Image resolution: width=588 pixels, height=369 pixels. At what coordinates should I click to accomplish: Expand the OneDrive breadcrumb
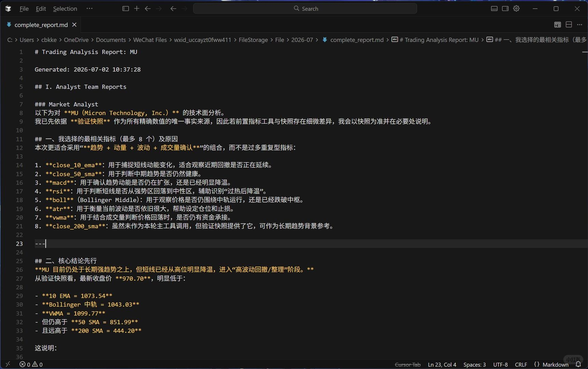76,40
